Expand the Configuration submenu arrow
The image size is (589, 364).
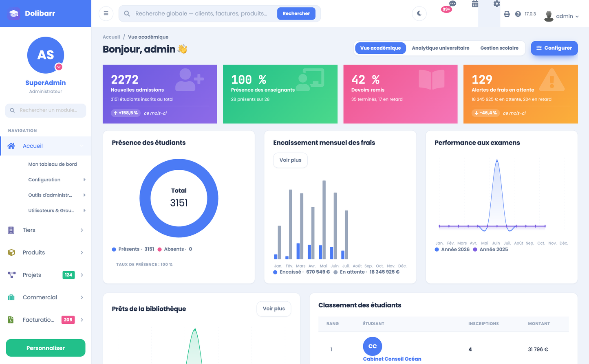[x=84, y=180]
